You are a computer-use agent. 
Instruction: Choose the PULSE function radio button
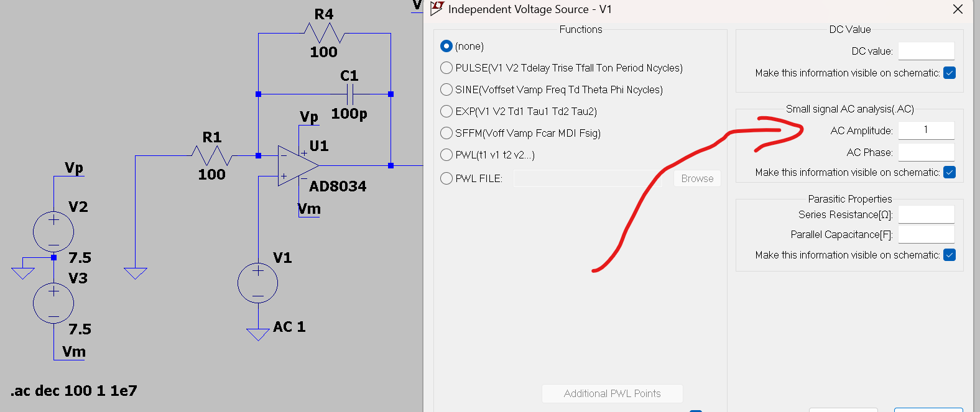446,68
